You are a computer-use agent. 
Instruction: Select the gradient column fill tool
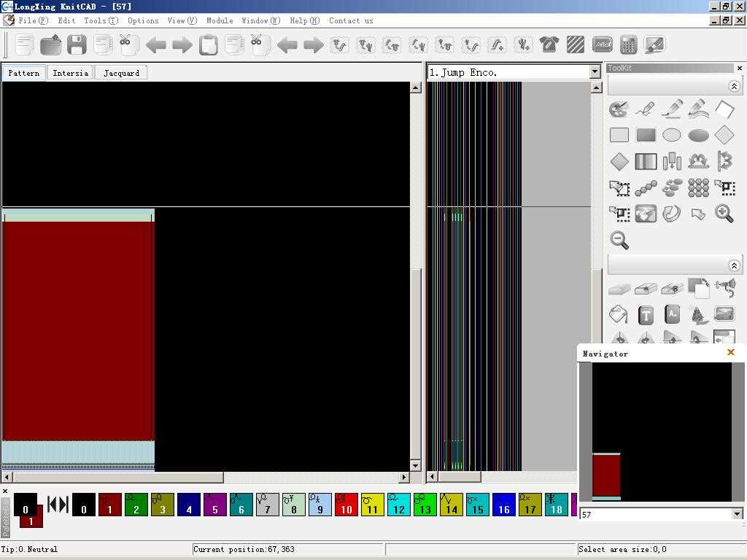[x=646, y=161]
